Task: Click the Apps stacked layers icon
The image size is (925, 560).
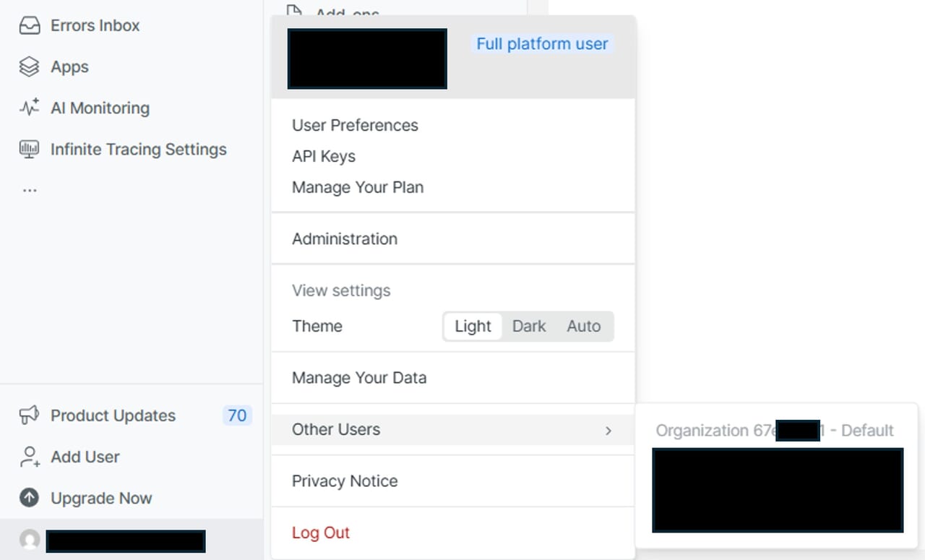Action: coord(29,67)
